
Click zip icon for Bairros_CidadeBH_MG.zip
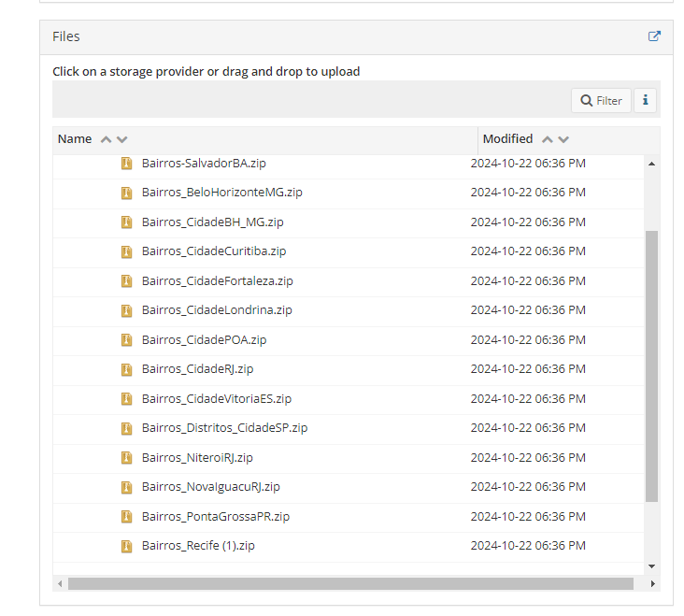[x=126, y=222]
